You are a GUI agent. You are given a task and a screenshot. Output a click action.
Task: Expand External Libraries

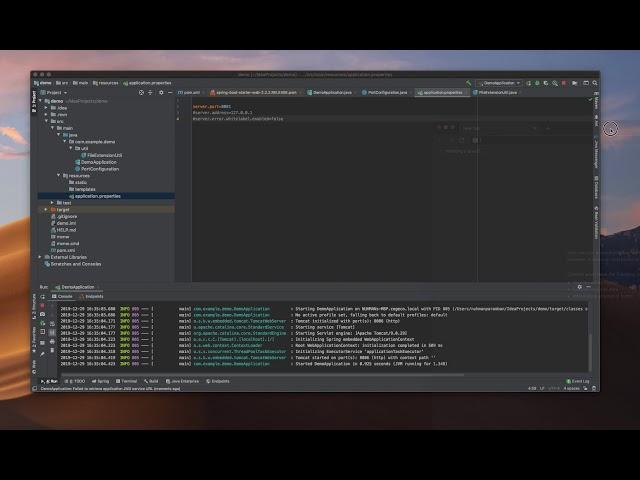point(40,257)
